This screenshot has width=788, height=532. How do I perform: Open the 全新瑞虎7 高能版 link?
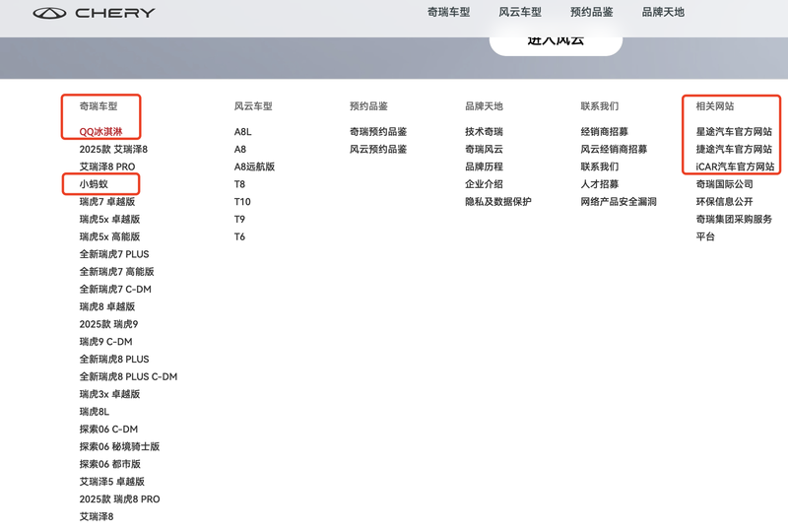point(116,272)
